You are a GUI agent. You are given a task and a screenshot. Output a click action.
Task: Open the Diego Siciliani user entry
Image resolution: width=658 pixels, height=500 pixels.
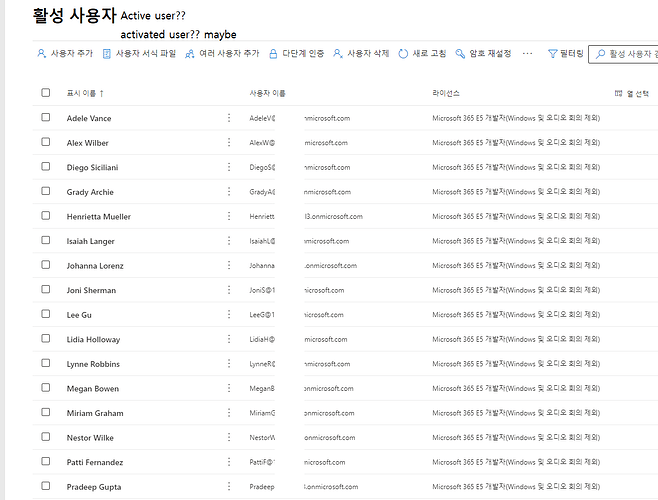click(x=92, y=167)
